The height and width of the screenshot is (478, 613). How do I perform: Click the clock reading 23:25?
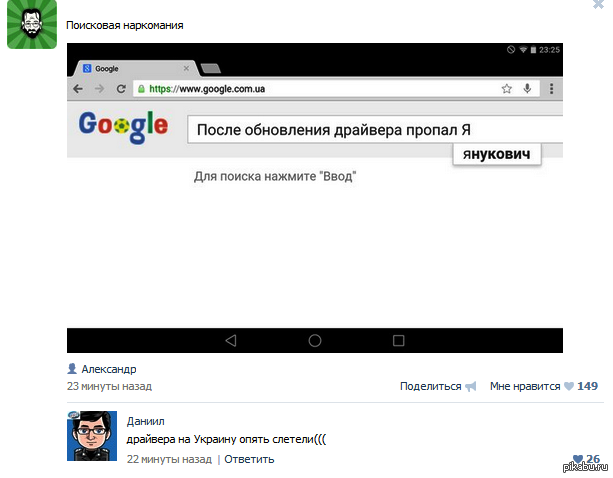point(549,50)
